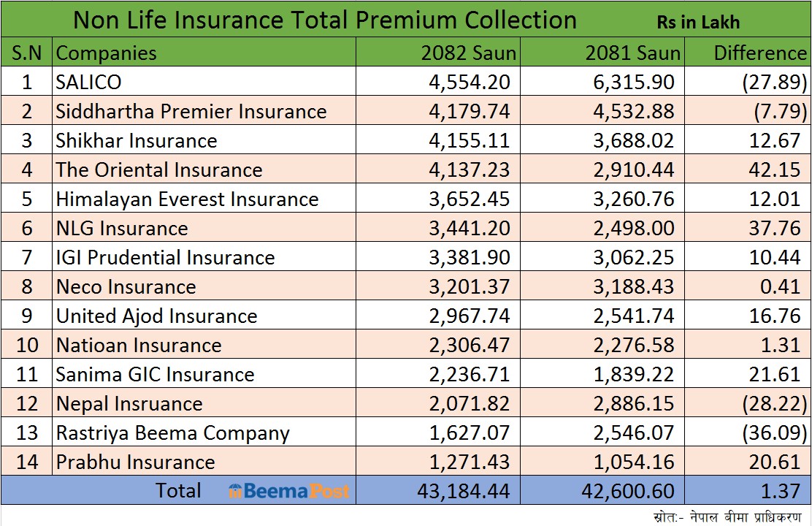Select the SALICO company name cell
812x526 pixels.
pos(89,82)
